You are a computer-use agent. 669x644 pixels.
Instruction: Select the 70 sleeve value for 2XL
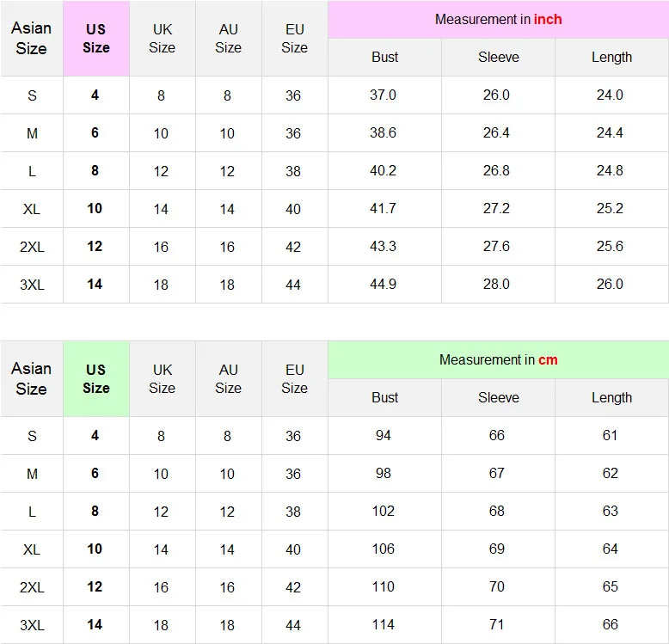coord(497,587)
